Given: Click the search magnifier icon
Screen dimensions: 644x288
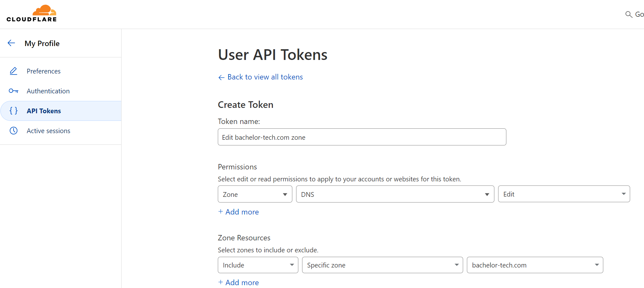Looking at the screenshot, I should pos(629,15).
